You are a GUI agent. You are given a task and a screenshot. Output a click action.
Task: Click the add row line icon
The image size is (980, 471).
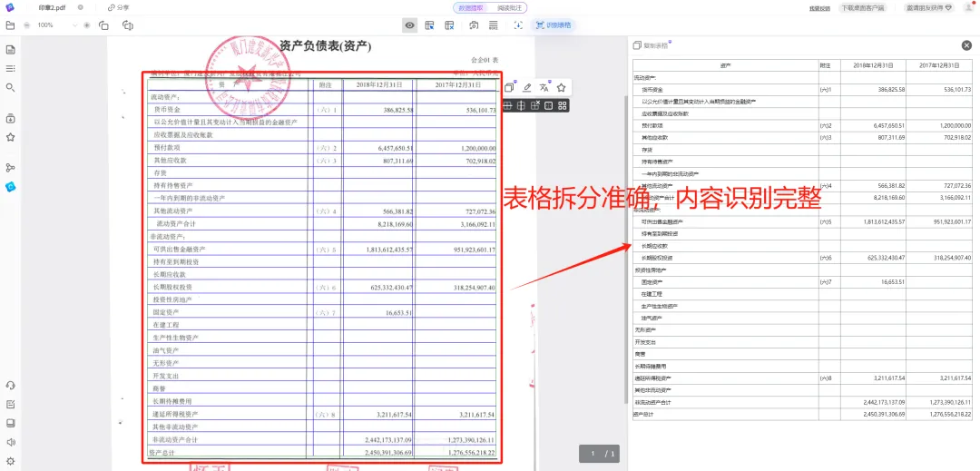point(507,105)
